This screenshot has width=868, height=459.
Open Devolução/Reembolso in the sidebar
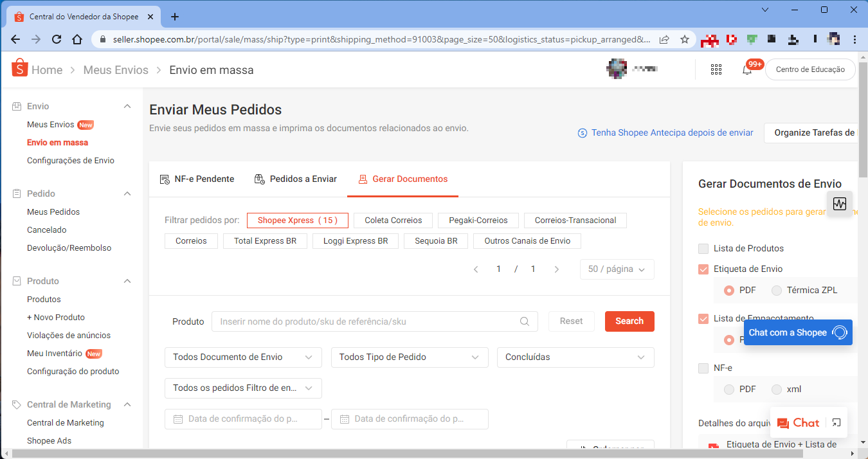[69, 248]
